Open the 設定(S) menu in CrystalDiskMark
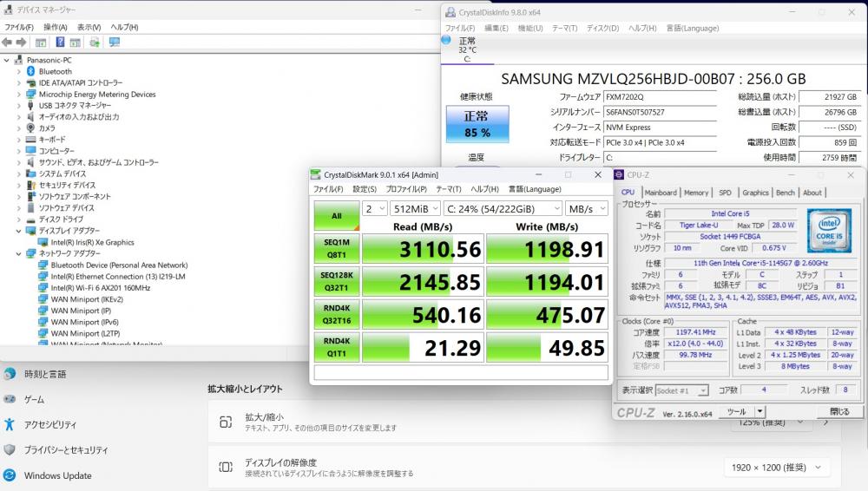 (x=364, y=189)
